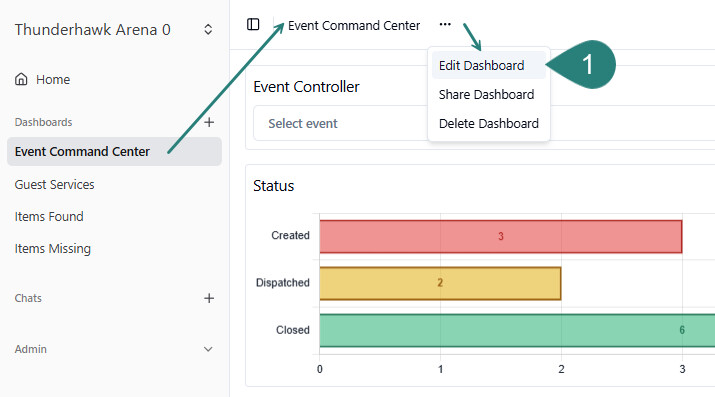Choose Share Dashboard from menu
The height and width of the screenshot is (397, 715).
(488, 94)
